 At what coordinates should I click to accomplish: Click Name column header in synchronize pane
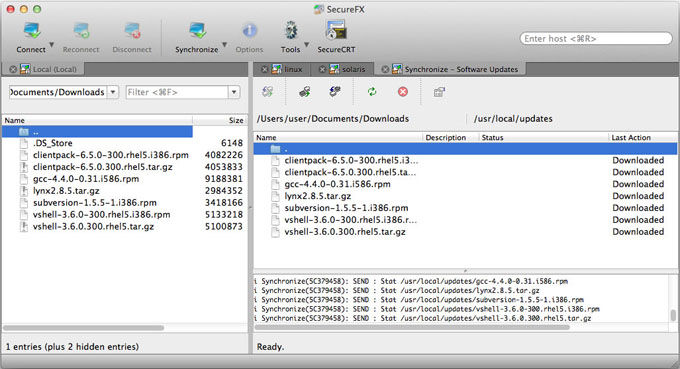coord(338,137)
